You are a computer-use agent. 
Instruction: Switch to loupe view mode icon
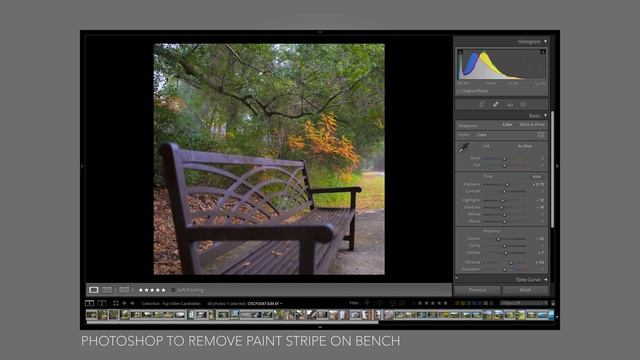pos(93,290)
